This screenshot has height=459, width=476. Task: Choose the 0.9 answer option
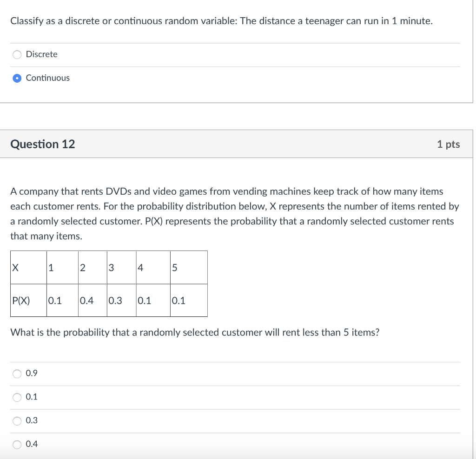pos(17,373)
